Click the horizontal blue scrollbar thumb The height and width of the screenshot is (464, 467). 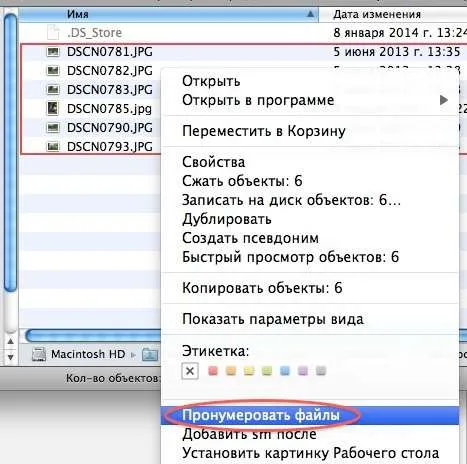[x=93, y=336]
